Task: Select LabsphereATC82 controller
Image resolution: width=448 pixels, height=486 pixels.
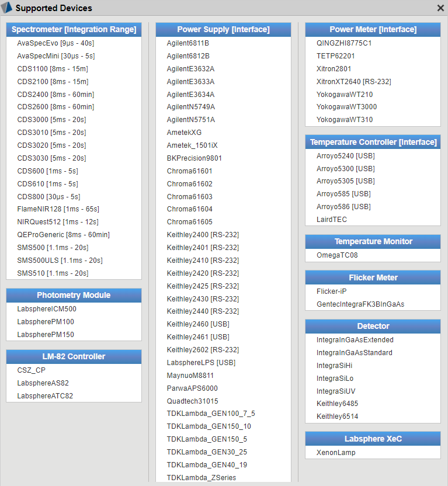Action: tap(45, 396)
